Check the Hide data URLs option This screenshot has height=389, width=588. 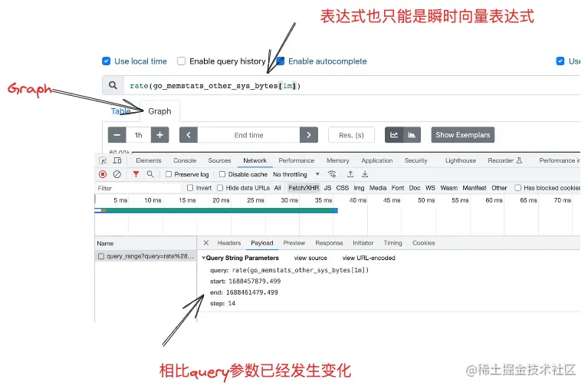220,188
